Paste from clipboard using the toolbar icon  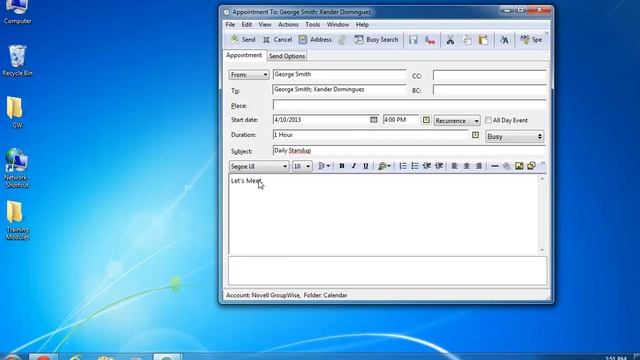(x=483, y=40)
